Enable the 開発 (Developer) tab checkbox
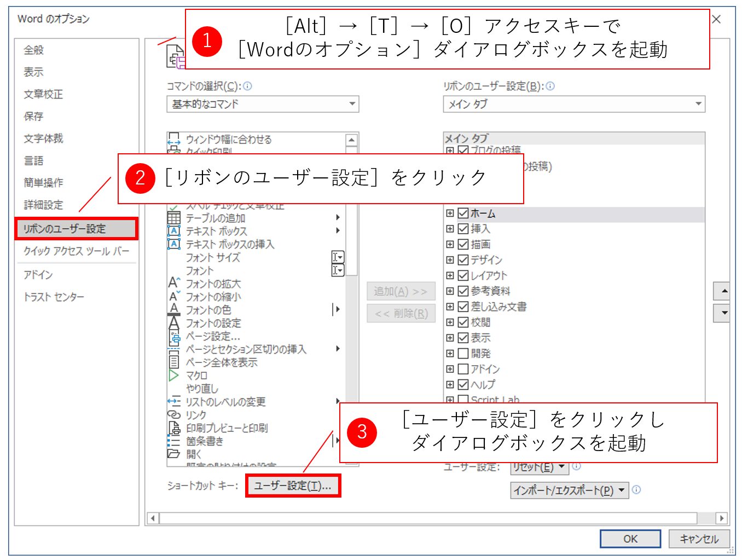The height and width of the screenshot is (560, 742). (x=463, y=354)
